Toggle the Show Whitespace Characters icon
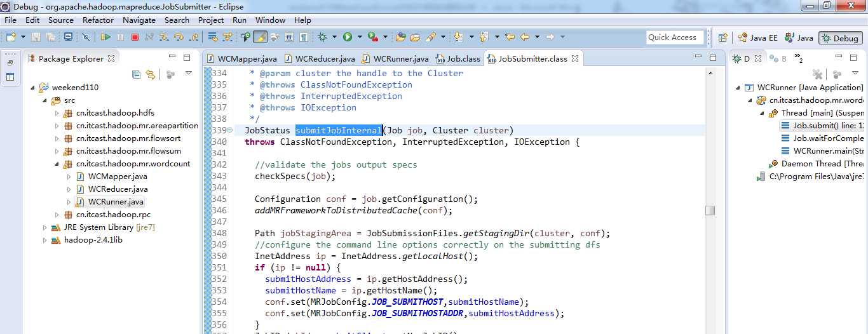This screenshot has width=868, height=334. 304,37
